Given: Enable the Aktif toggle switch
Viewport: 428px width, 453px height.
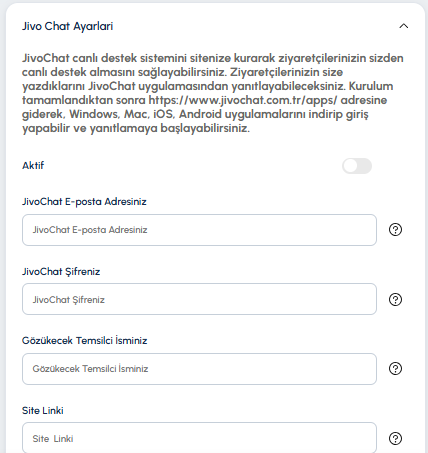Looking at the screenshot, I should click(x=357, y=166).
